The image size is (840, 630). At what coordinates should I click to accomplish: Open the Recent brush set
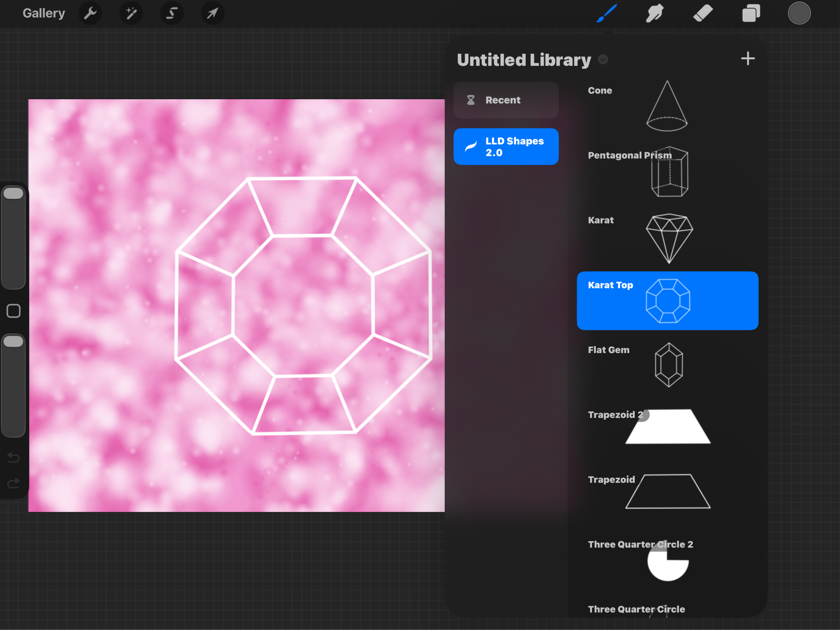tap(506, 100)
